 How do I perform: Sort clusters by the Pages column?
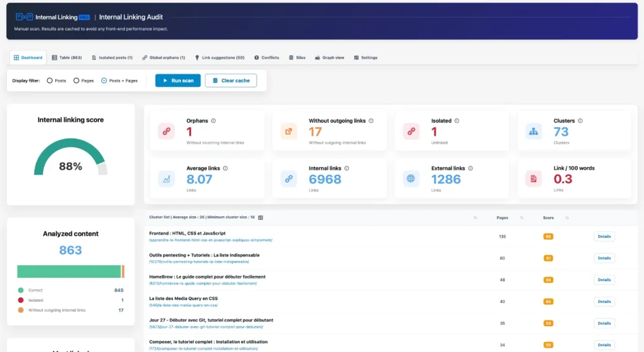521,218
